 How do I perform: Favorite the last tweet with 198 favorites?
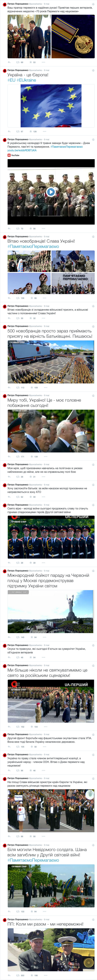(32, 975)
